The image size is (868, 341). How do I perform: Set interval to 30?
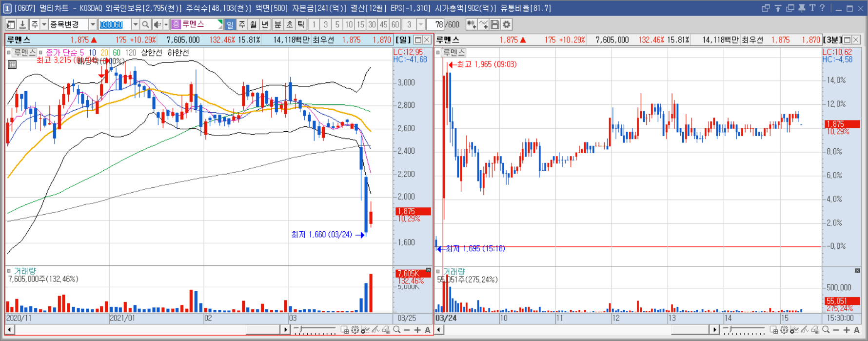point(372,24)
